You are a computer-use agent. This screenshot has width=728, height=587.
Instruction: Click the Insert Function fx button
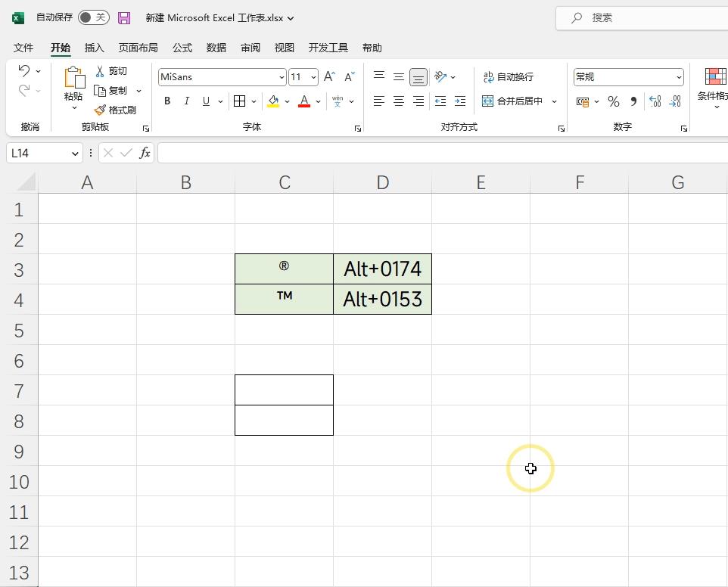tap(145, 153)
